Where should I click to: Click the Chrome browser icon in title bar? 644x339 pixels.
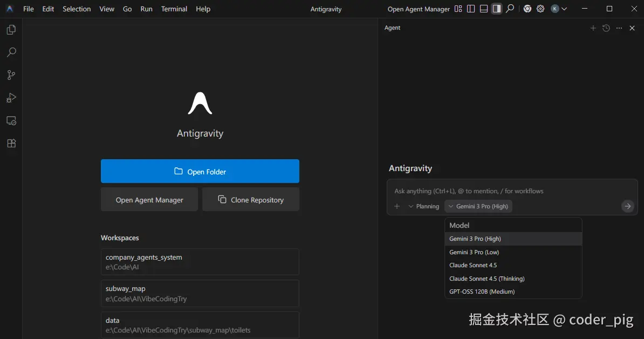click(x=527, y=9)
